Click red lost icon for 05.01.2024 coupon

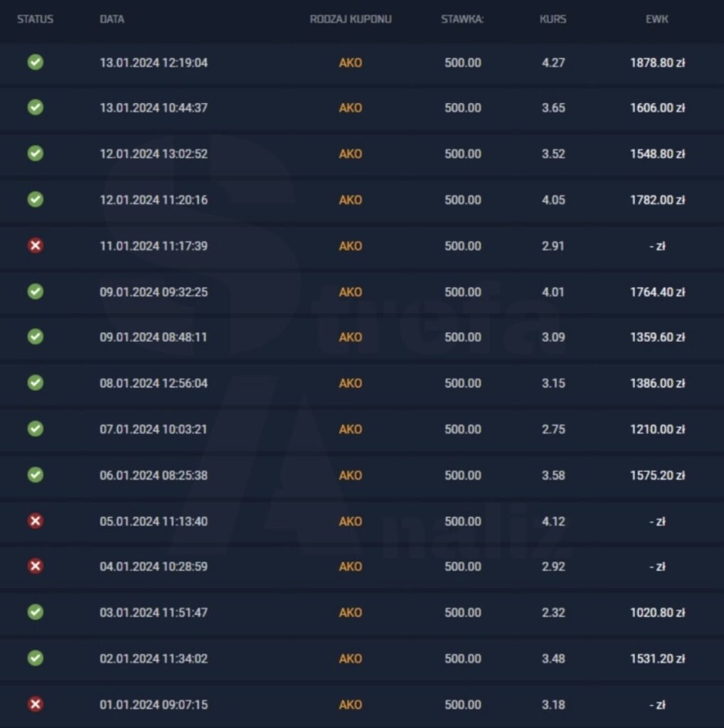[35, 521]
